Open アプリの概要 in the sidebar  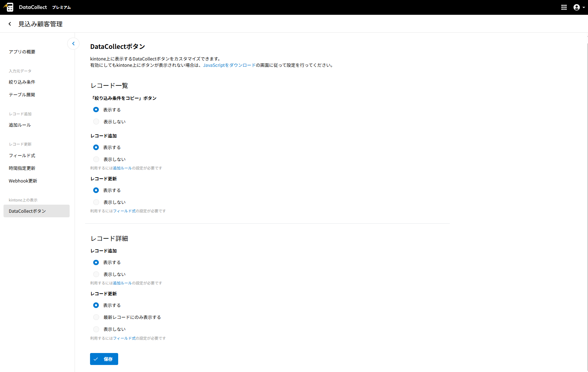tap(22, 52)
